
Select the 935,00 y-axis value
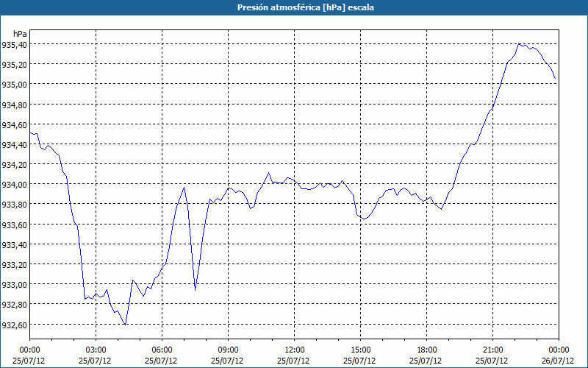[x=14, y=85]
